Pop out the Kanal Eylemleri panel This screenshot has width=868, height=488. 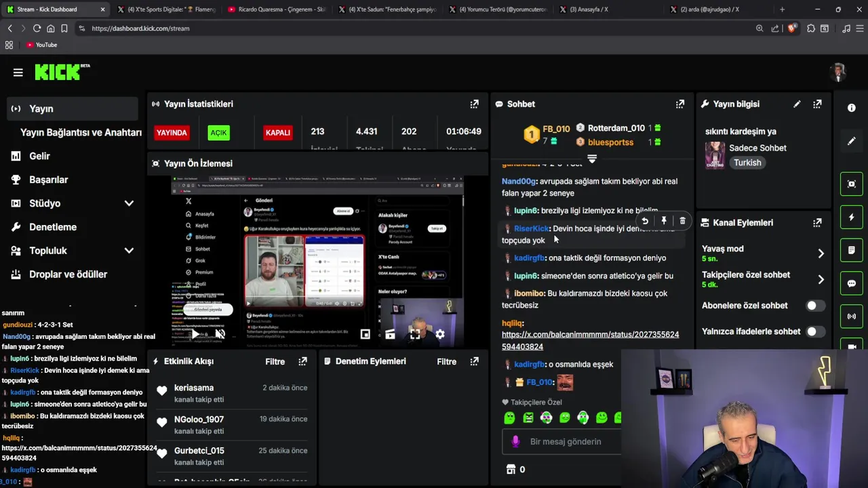(x=817, y=222)
